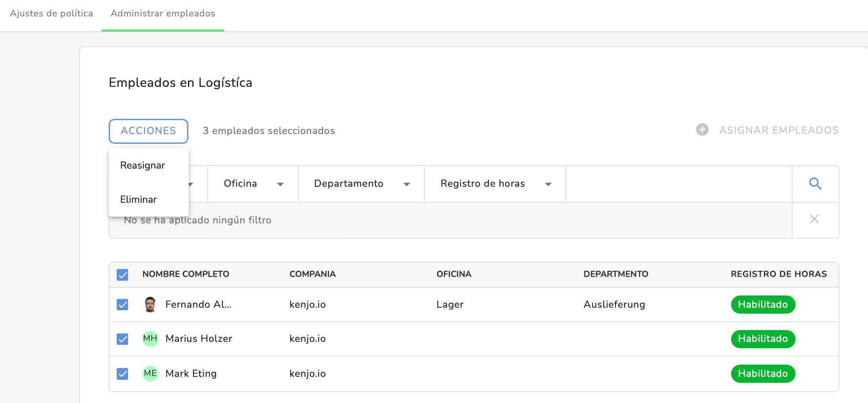Click the ACCIONES button

[148, 131]
